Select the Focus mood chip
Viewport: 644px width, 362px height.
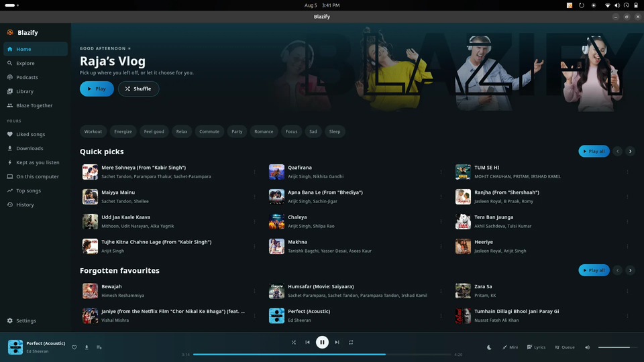(x=291, y=131)
